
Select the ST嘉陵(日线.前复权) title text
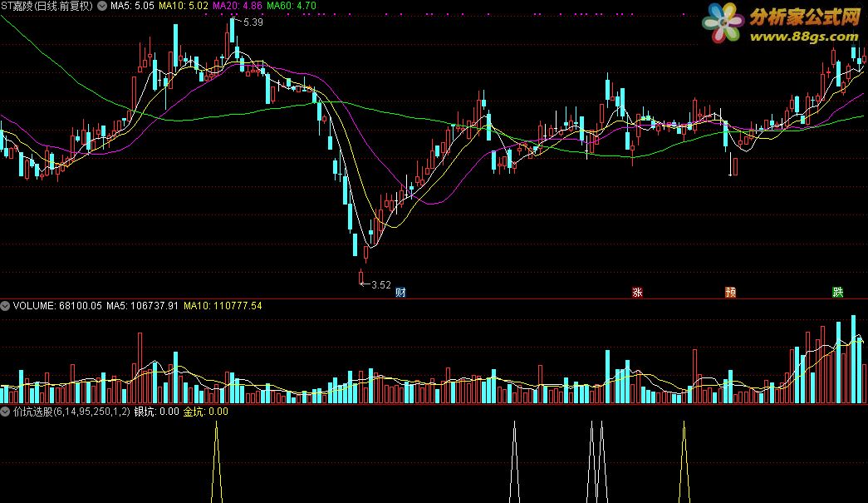click(47, 6)
